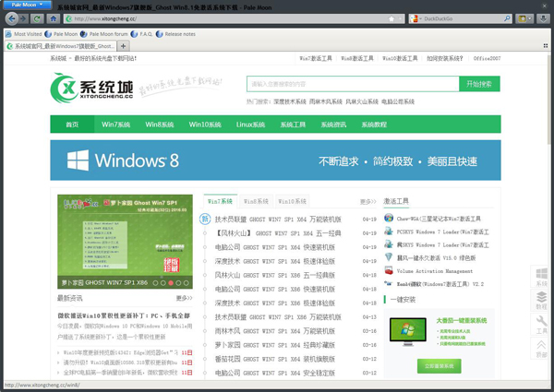Focus the site search input field
Viewport: 554px width, 392px height.
point(353,84)
